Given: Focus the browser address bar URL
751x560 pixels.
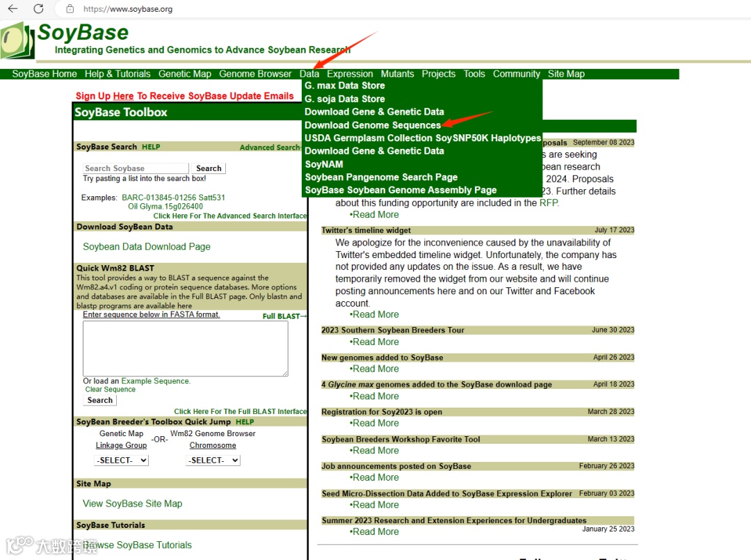Looking at the screenshot, I should (128, 9).
